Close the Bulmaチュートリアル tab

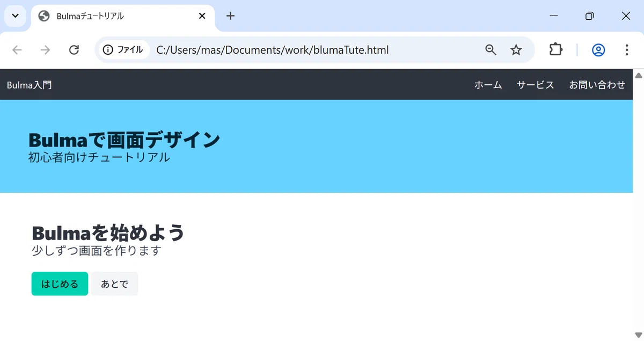click(x=202, y=16)
